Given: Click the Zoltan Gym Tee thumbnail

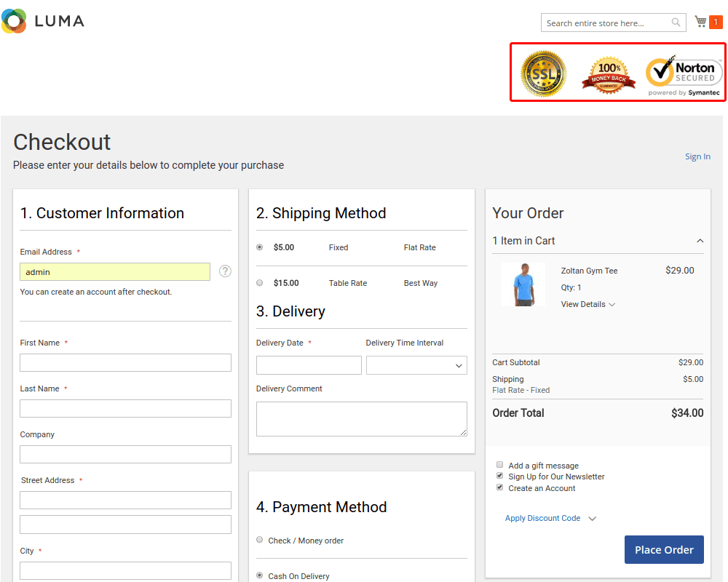Looking at the screenshot, I should tap(523, 284).
